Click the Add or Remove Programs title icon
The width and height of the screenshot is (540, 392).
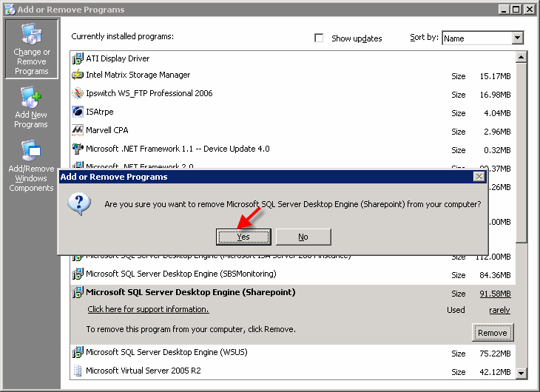click(10, 10)
